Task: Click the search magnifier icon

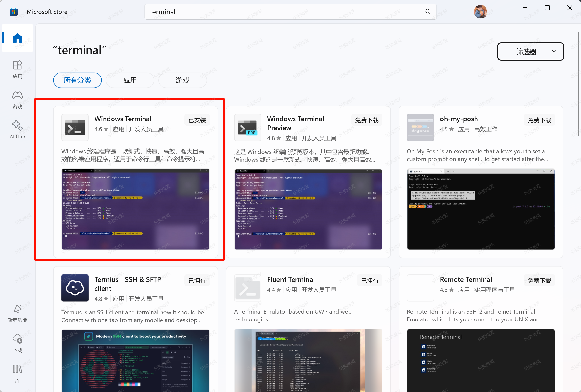Action: pos(428,12)
